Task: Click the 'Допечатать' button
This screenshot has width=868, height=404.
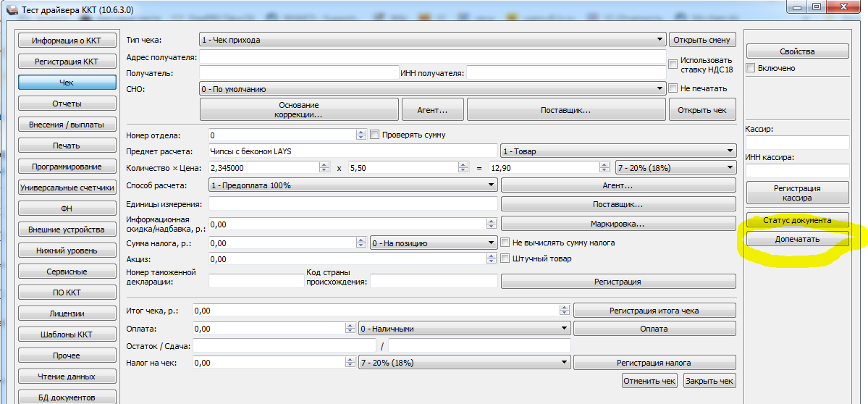Action: (797, 239)
